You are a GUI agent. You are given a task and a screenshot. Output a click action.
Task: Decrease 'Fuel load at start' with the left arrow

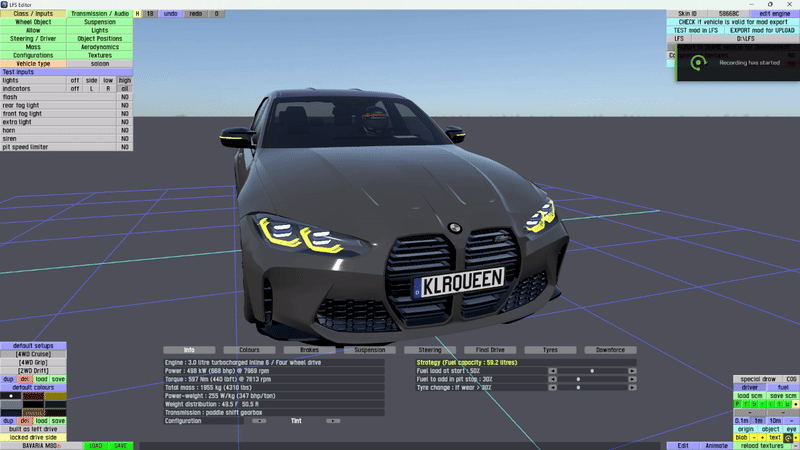[x=553, y=371]
